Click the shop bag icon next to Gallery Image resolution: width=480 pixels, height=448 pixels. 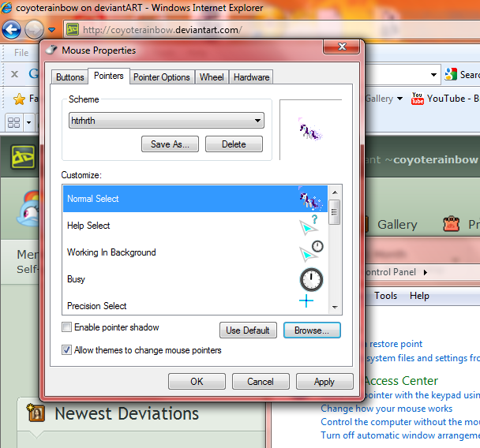coord(452,224)
